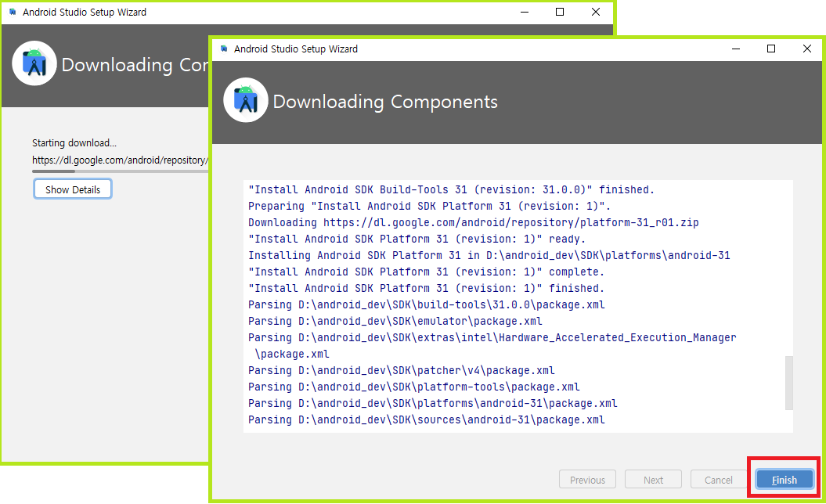
Task: Click log line 'Install Android SDK Build-Tools 31' finished
Action: tap(451, 189)
